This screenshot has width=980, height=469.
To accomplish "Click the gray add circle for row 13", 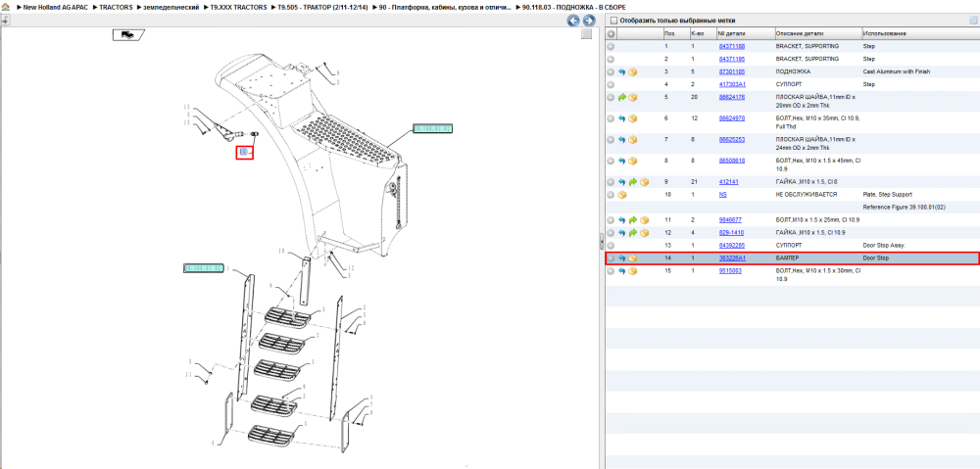I will click(x=612, y=245).
